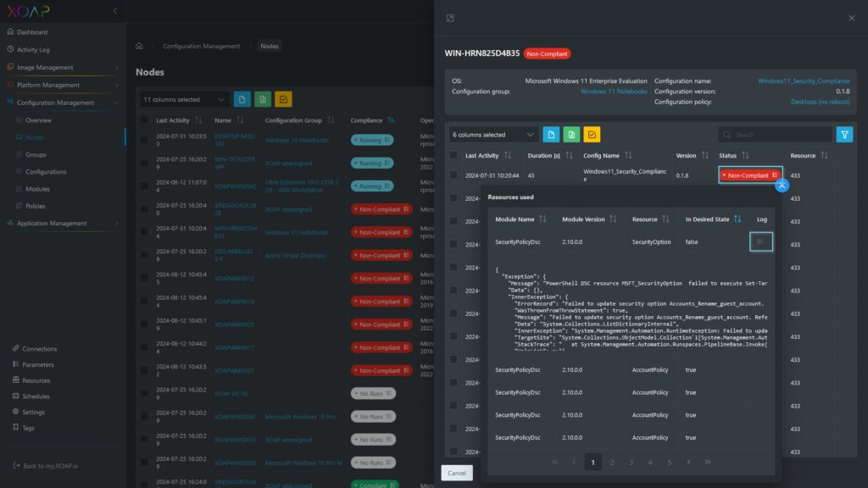Click green export icon in details toolbar
868x488 pixels.
coord(571,135)
